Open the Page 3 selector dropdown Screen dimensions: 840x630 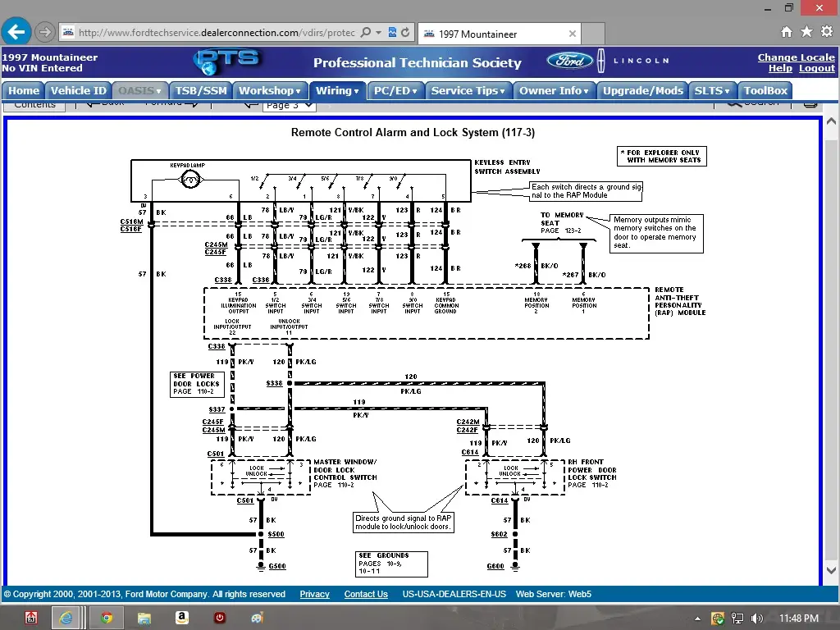click(x=290, y=106)
